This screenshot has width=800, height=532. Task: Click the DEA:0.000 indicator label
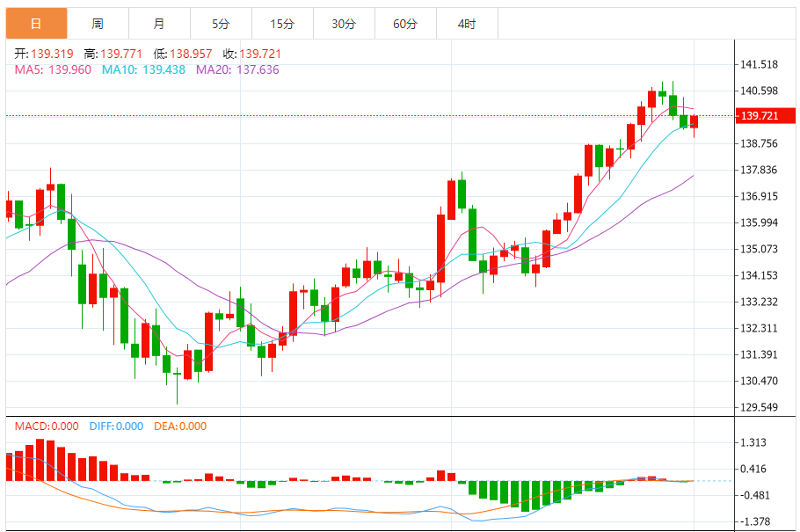tap(180, 426)
